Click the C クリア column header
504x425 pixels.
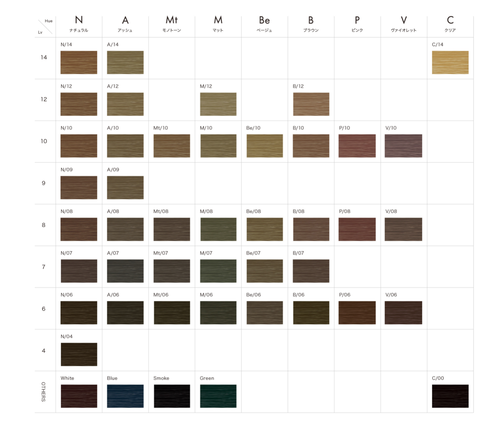(x=450, y=24)
